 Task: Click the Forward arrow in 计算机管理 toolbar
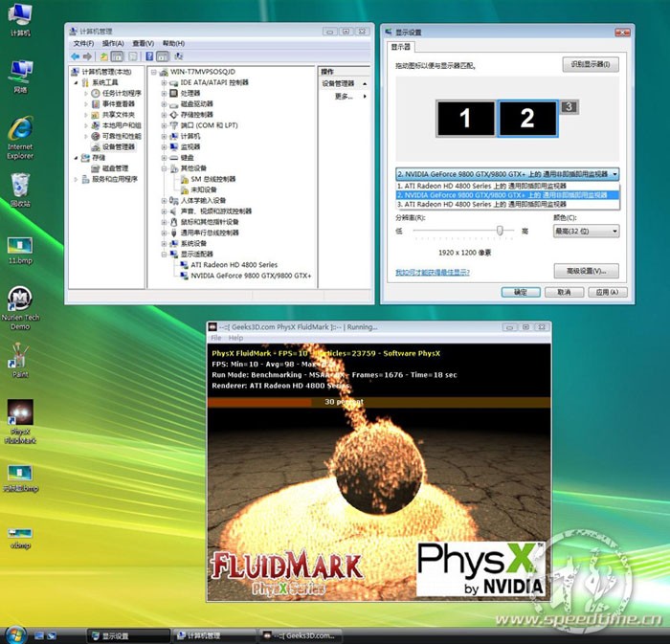(x=87, y=56)
